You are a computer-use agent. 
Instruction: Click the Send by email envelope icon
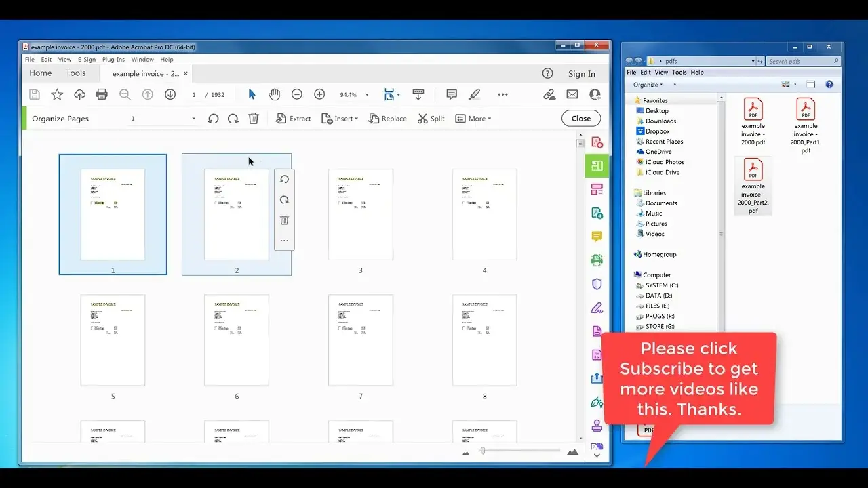(x=572, y=94)
